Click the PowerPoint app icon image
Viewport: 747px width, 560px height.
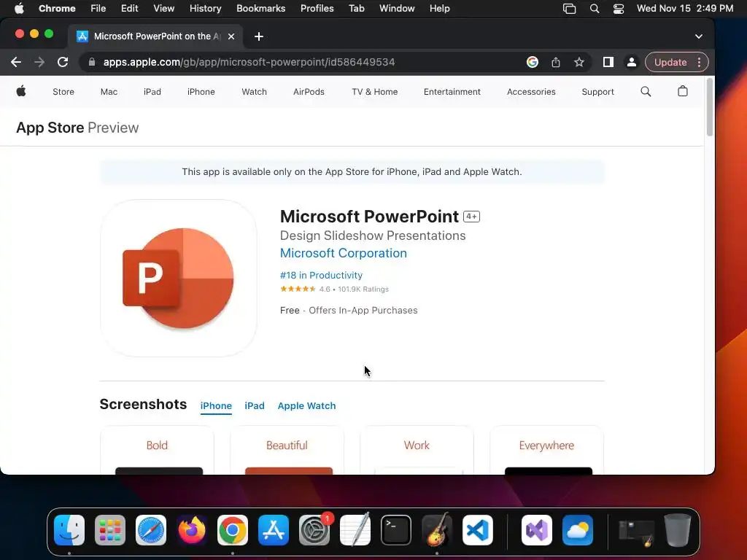coord(179,278)
